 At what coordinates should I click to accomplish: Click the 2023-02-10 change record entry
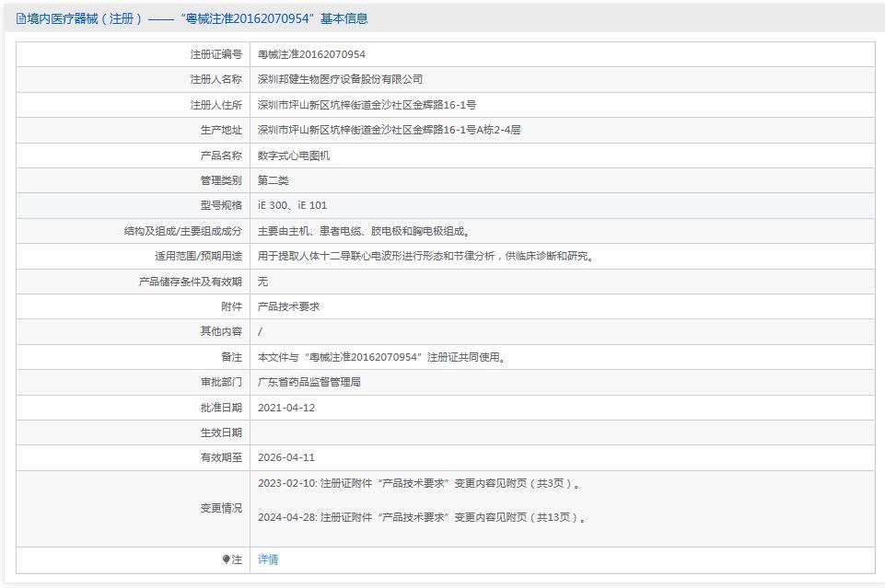click(420, 483)
